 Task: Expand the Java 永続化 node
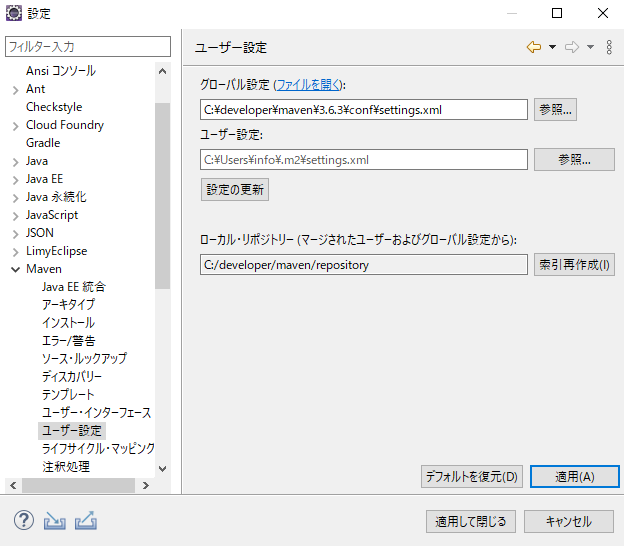click(16, 198)
